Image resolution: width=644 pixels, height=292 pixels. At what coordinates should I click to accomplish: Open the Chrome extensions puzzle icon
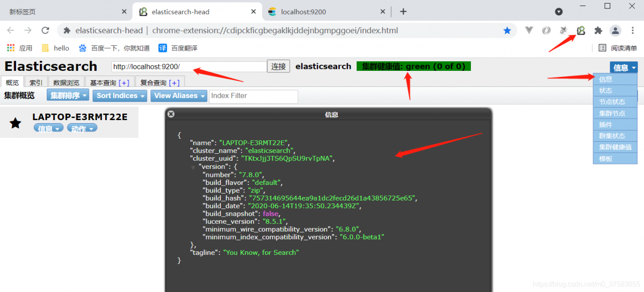[x=598, y=31]
